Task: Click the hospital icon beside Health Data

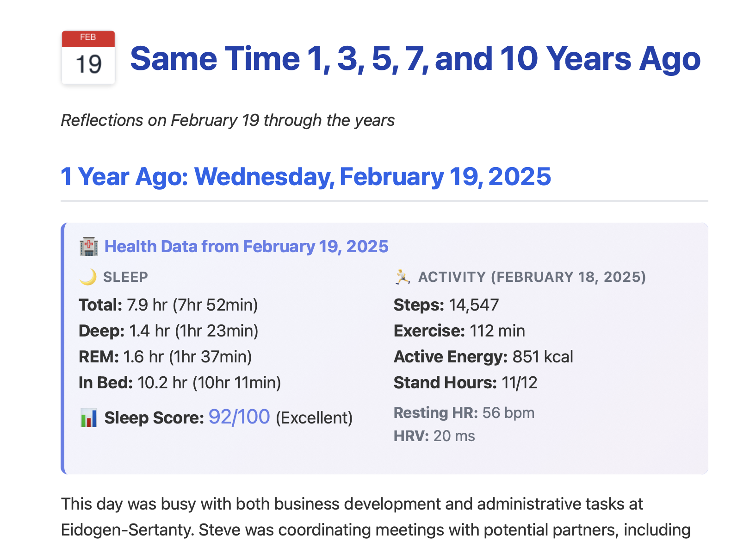Action: [88, 247]
